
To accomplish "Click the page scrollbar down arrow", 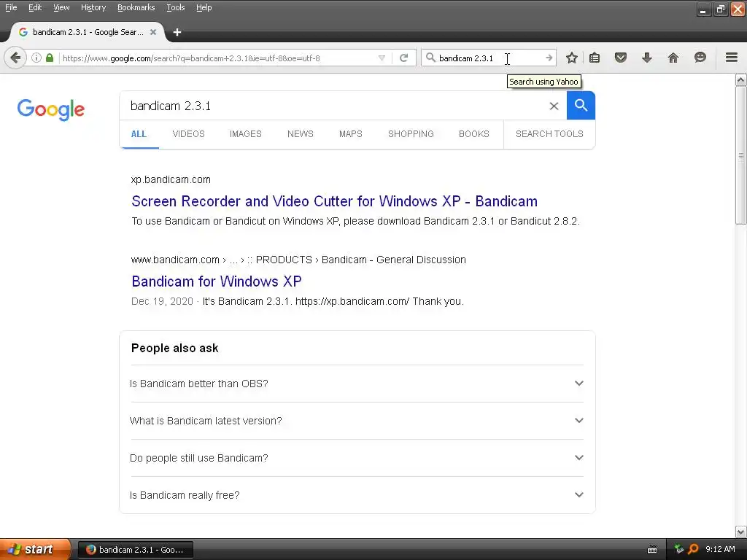I will pyautogui.click(x=741, y=531).
